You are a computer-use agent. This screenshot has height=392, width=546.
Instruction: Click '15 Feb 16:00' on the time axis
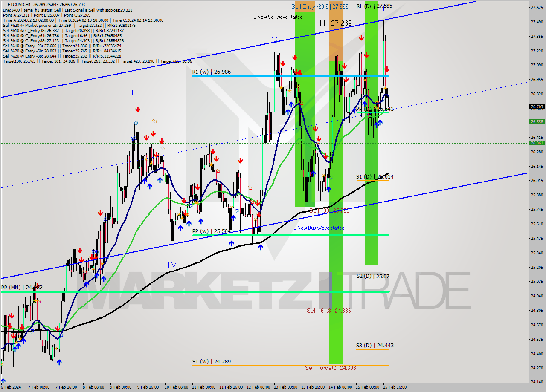[395, 387]
